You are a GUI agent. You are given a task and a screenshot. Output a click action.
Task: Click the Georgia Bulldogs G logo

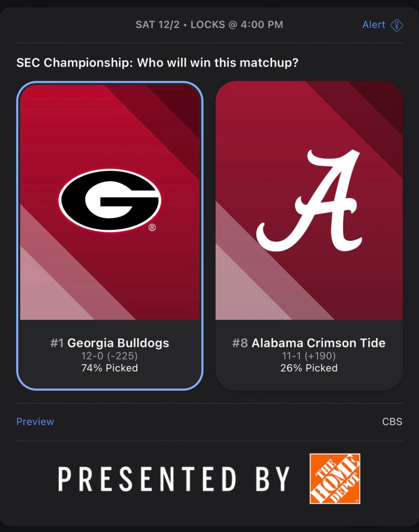click(110, 200)
